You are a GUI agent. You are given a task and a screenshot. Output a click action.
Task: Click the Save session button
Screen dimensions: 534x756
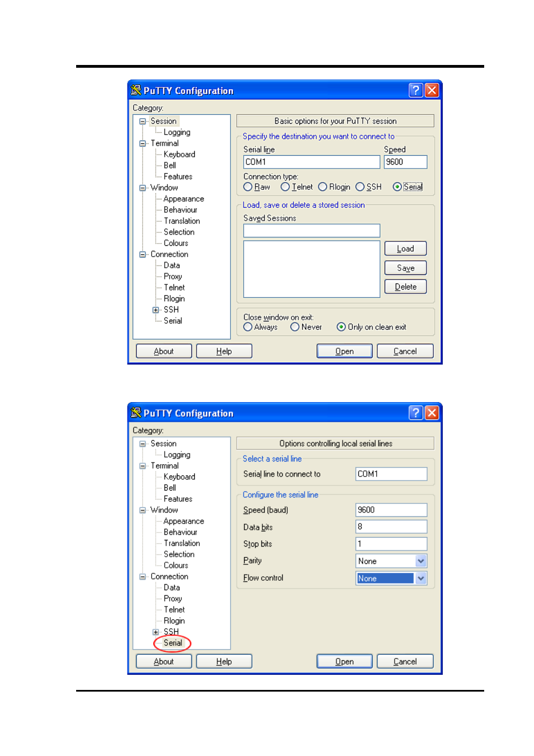(x=405, y=268)
